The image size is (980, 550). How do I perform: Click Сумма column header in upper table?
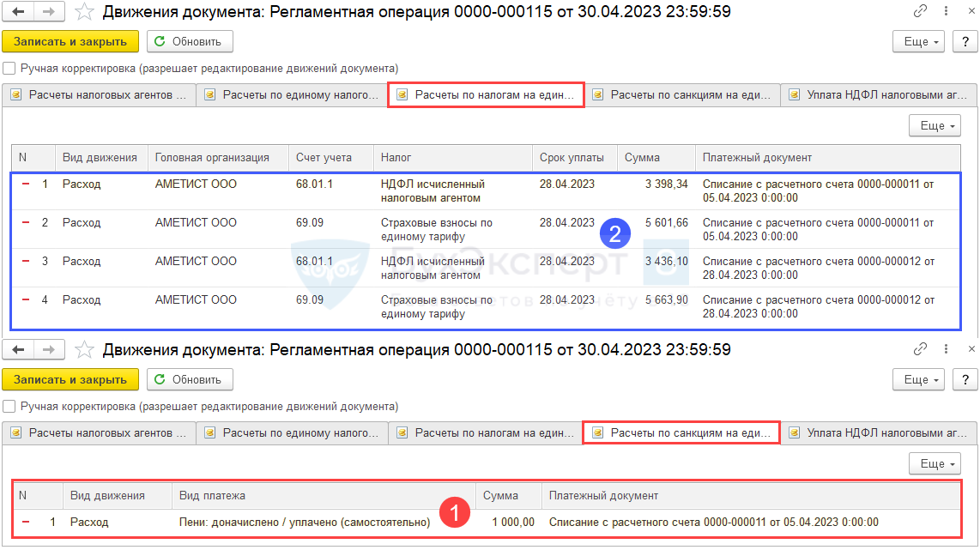point(656,158)
